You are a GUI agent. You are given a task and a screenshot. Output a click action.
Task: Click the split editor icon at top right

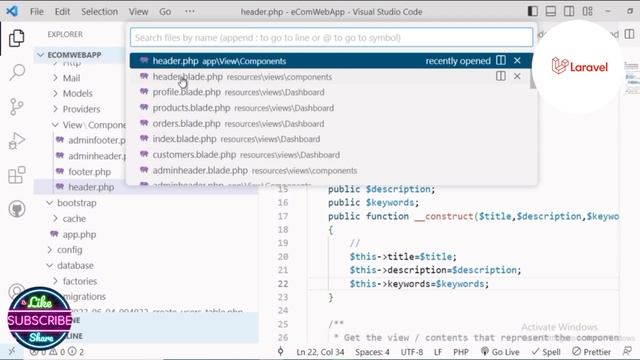629,34
